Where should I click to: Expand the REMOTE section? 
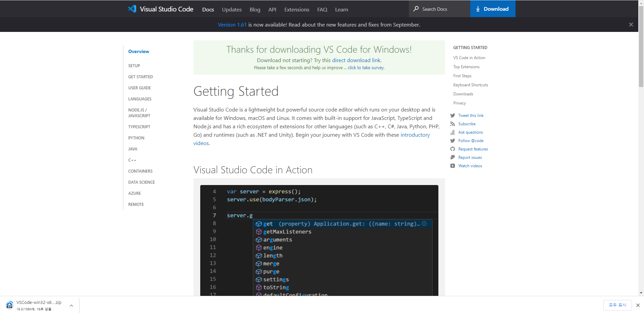[x=136, y=205]
